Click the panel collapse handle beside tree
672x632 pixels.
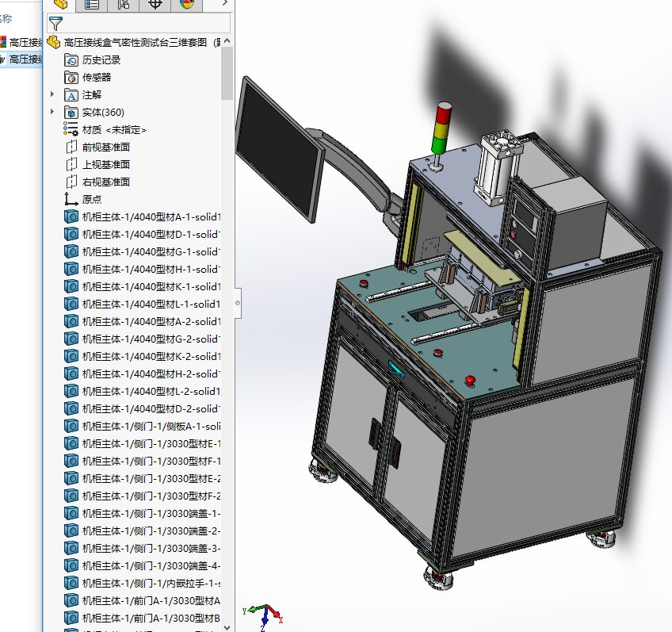click(238, 303)
